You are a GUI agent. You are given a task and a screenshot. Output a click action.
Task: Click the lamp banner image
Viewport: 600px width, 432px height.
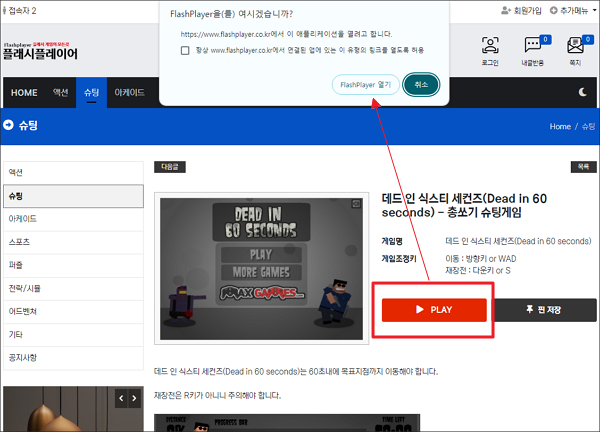point(73,409)
